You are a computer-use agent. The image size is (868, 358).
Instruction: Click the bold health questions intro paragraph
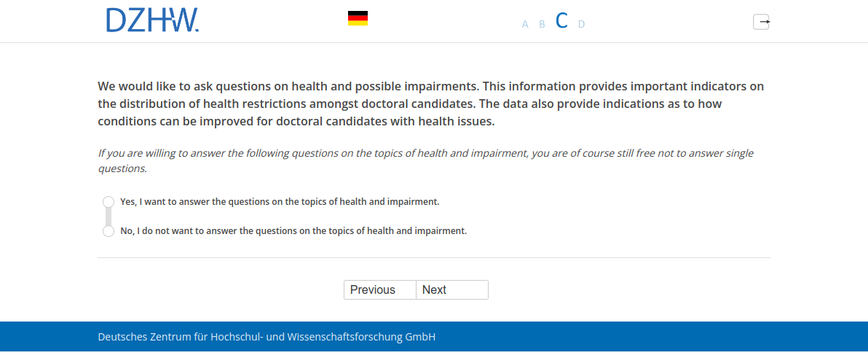(431, 104)
